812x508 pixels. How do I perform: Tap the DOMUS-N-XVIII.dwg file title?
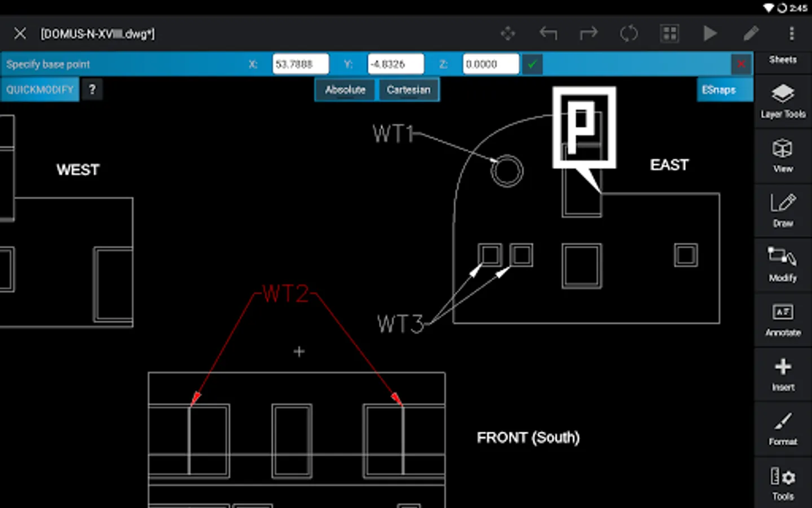tap(98, 34)
